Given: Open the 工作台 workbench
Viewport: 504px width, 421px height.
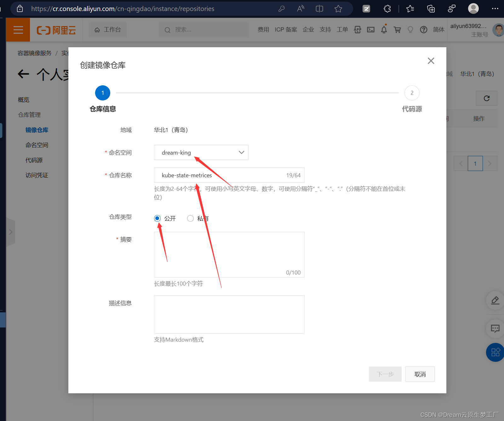Looking at the screenshot, I should tap(108, 30).
